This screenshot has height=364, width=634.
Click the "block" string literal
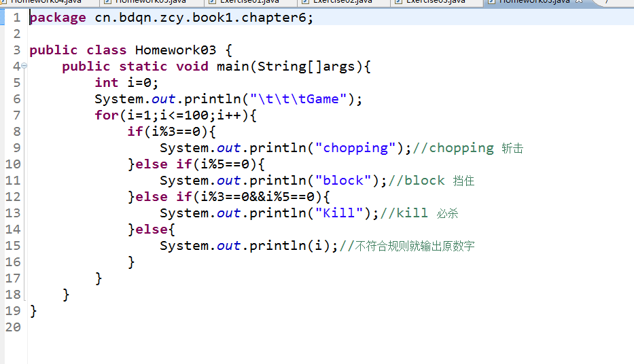pyautogui.click(x=343, y=181)
